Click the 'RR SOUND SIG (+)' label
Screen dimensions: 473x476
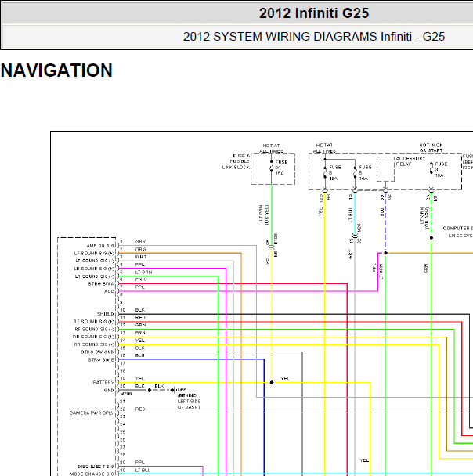click(x=94, y=337)
